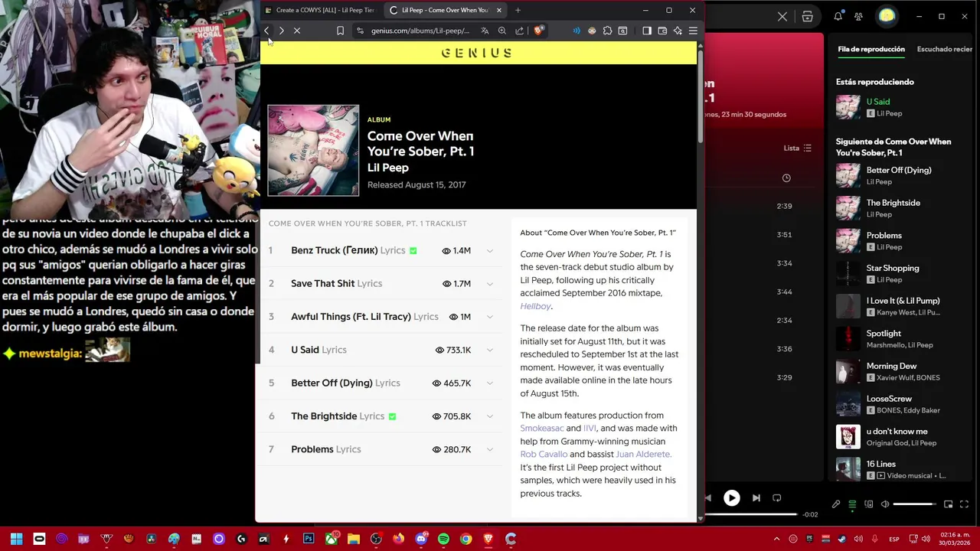Image resolution: width=980 pixels, height=551 pixels.
Task: Go back in the Brave browser
Action: tap(266, 31)
